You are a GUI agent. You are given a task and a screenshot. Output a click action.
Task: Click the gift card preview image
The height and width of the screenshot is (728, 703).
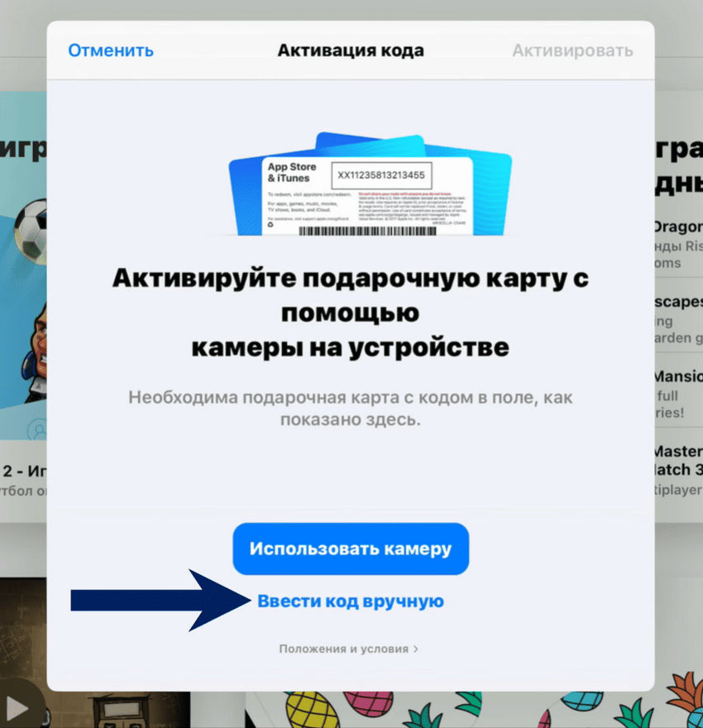pos(351,186)
